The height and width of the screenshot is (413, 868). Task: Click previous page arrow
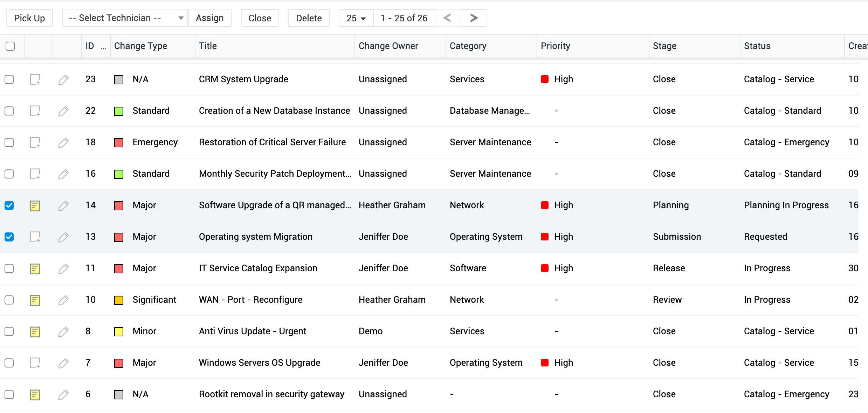[x=447, y=18]
